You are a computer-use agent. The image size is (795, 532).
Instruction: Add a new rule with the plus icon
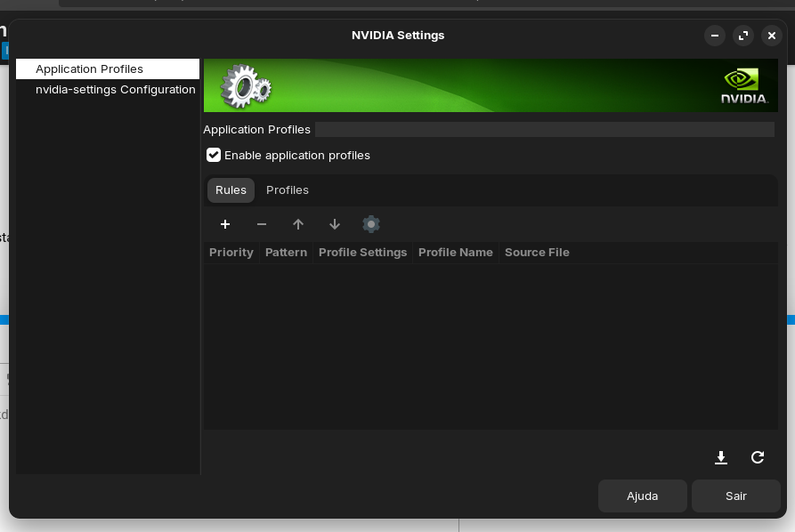(x=225, y=224)
